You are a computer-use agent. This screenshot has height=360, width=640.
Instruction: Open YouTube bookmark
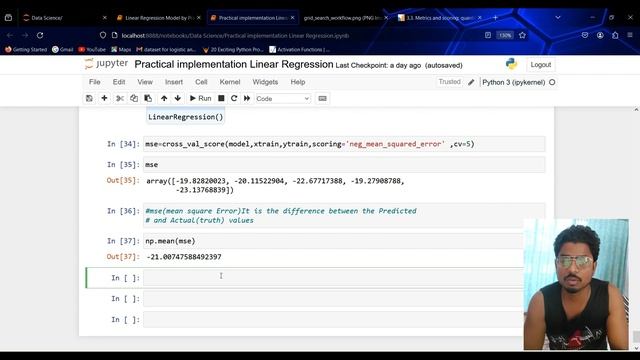pyautogui.click(x=92, y=49)
